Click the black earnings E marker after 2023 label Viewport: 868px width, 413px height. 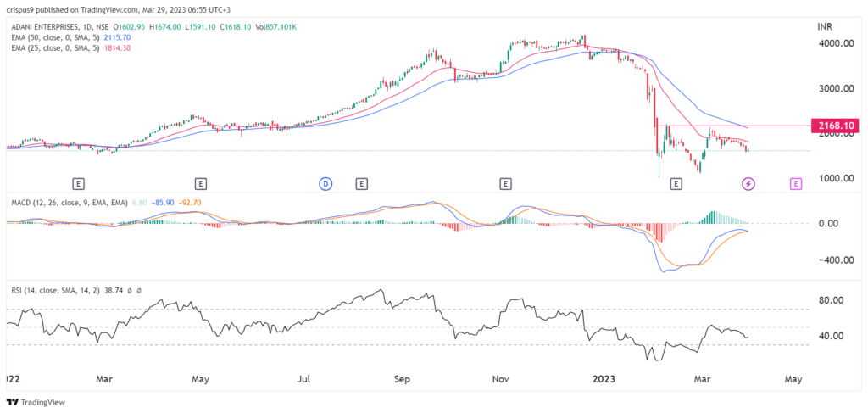click(674, 182)
